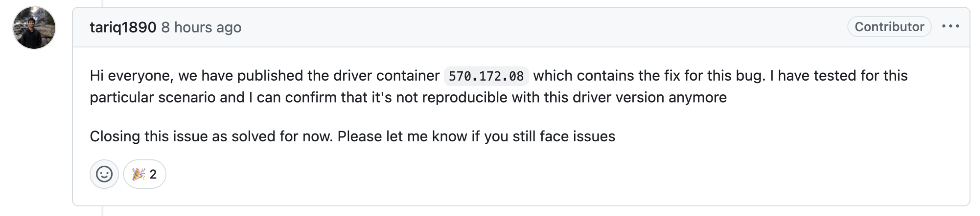Toggle the party popper reaction
Viewport: 980px width, 216px height.
click(x=145, y=174)
